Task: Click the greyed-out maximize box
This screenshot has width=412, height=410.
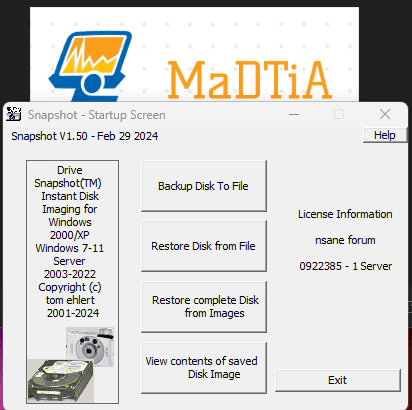Action: [339, 114]
